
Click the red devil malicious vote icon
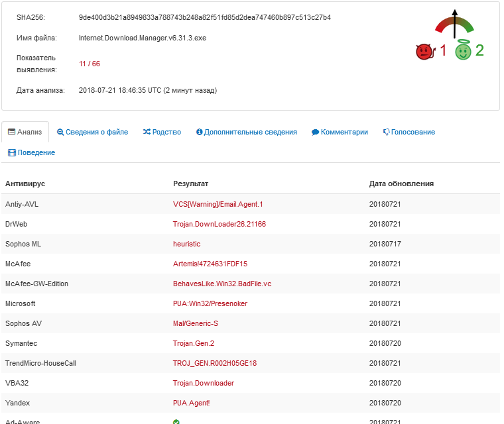click(424, 52)
